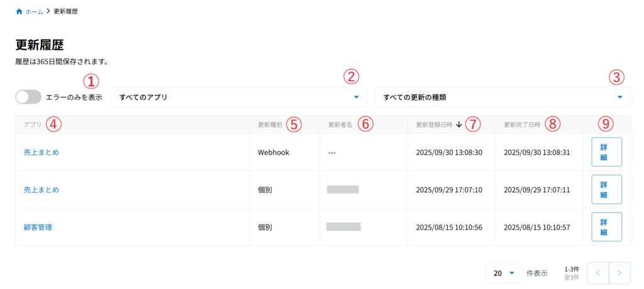Click the home icon in breadcrumb

(x=19, y=11)
